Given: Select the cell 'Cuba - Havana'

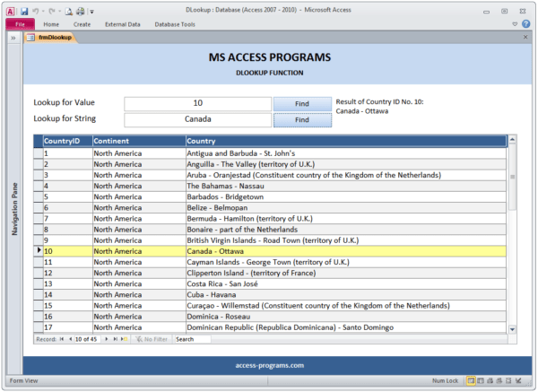Looking at the screenshot, I should coord(346,295).
